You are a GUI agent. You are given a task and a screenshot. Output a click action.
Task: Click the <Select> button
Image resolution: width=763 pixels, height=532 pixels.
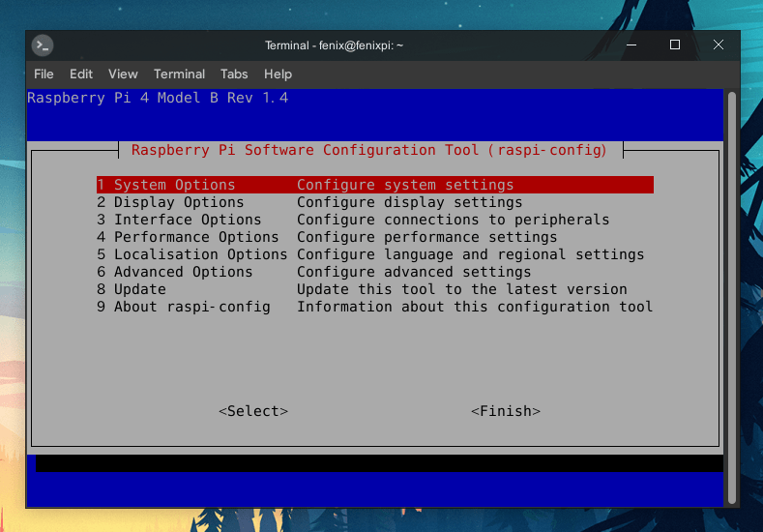(253, 411)
